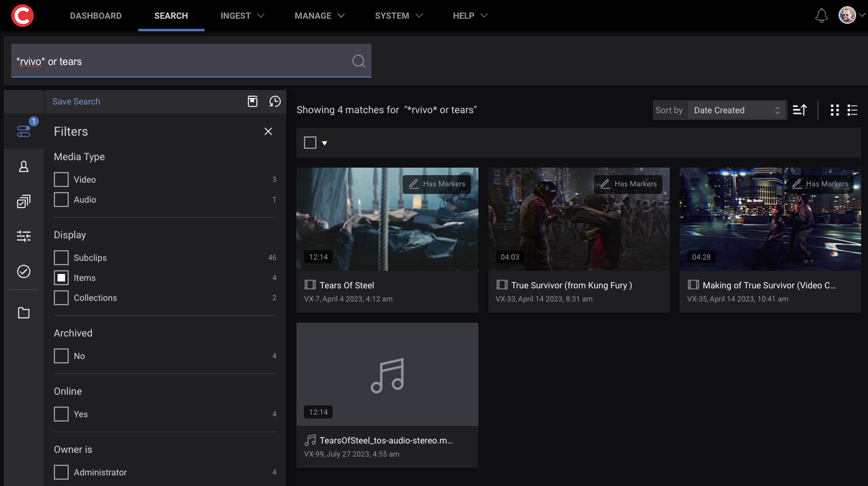Check the Subclips display filter

pos(61,258)
